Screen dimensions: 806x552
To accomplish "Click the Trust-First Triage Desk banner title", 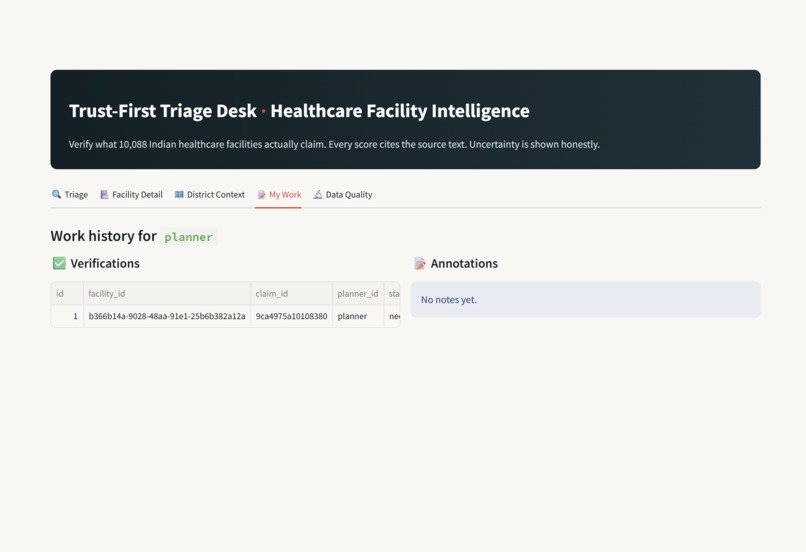I will pos(299,111).
